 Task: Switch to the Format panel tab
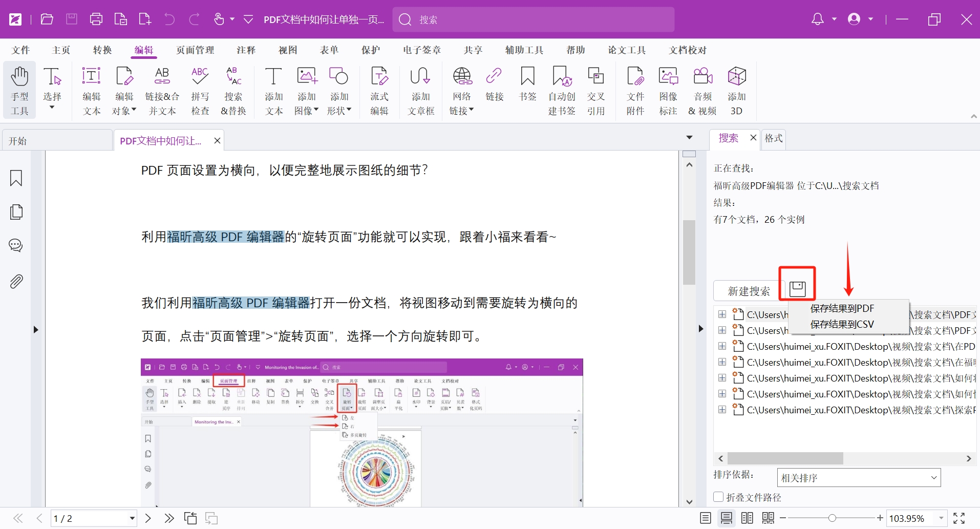[x=774, y=138]
